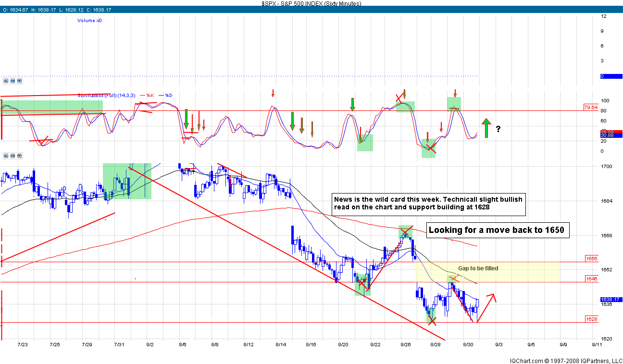Click the 1628 support line price label

[x=591, y=319]
